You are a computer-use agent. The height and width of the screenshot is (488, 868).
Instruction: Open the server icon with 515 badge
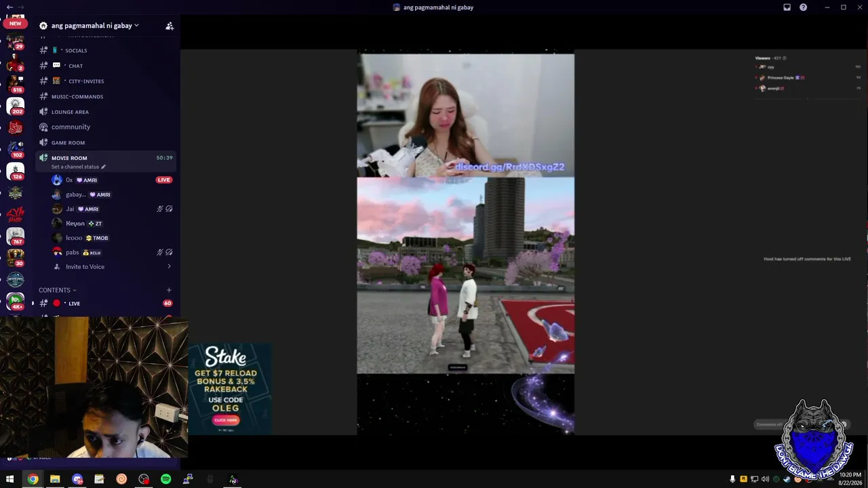(x=15, y=84)
